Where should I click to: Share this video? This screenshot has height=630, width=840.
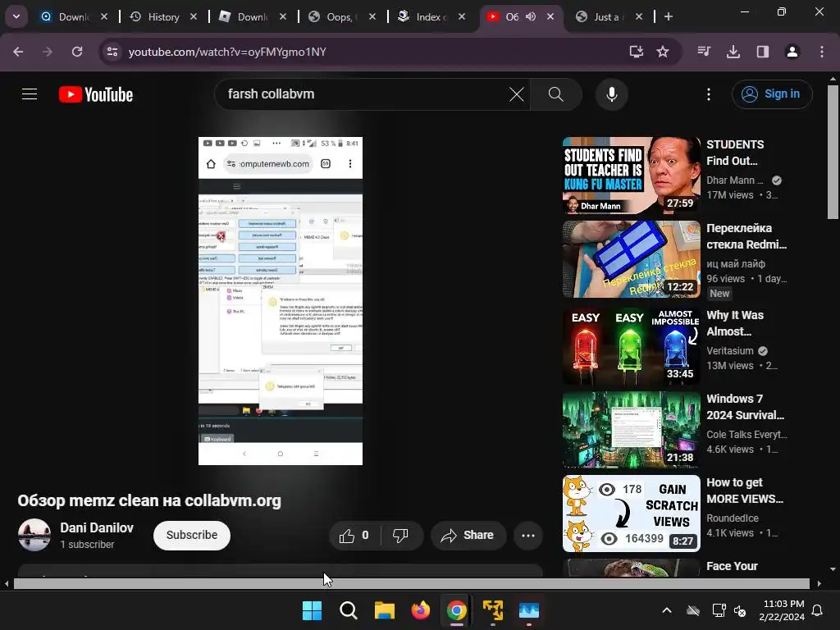tap(468, 535)
